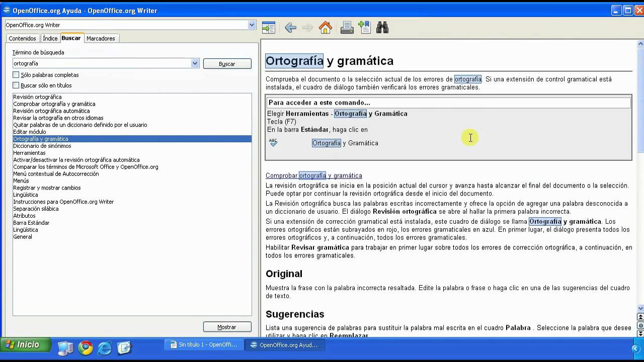The width and height of the screenshot is (644, 362).
Task: Enable Sólo palabras completas checkbox
Action: click(16, 75)
